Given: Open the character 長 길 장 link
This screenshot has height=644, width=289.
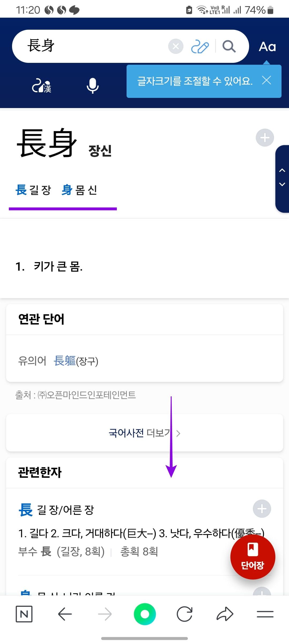Looking at the screenshot, I should [x=33, y=190].
